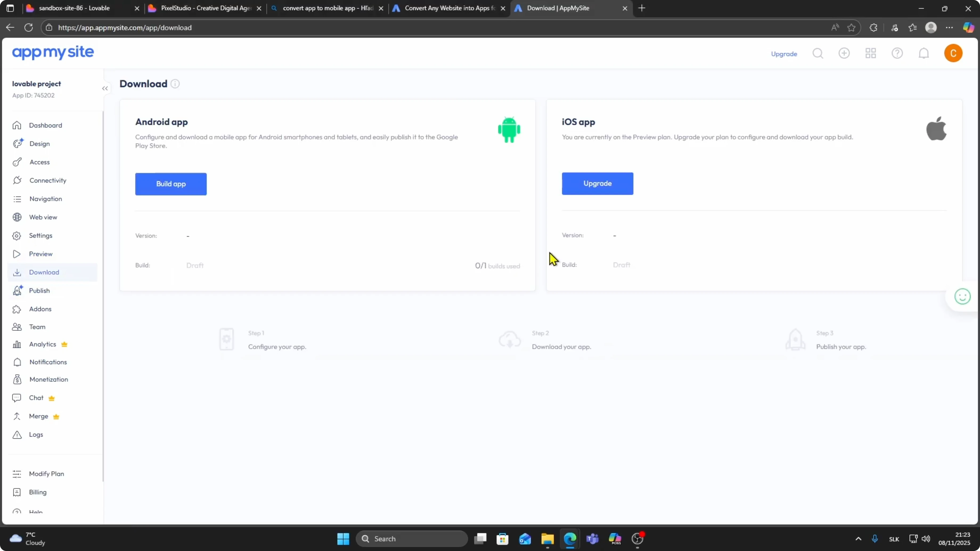
Task: Click the Merge icon in sidebar
Action: coord(17,416)
